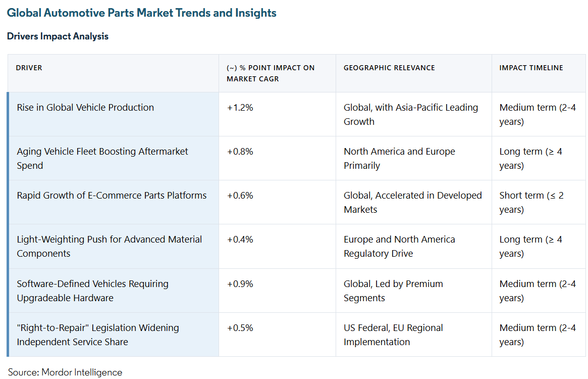Screen dimensions: 588x379
Task: Click 'Global, with Asia-Pacific Leading Growth' cell
Action: pyautogui.click(x=411, y=114)
